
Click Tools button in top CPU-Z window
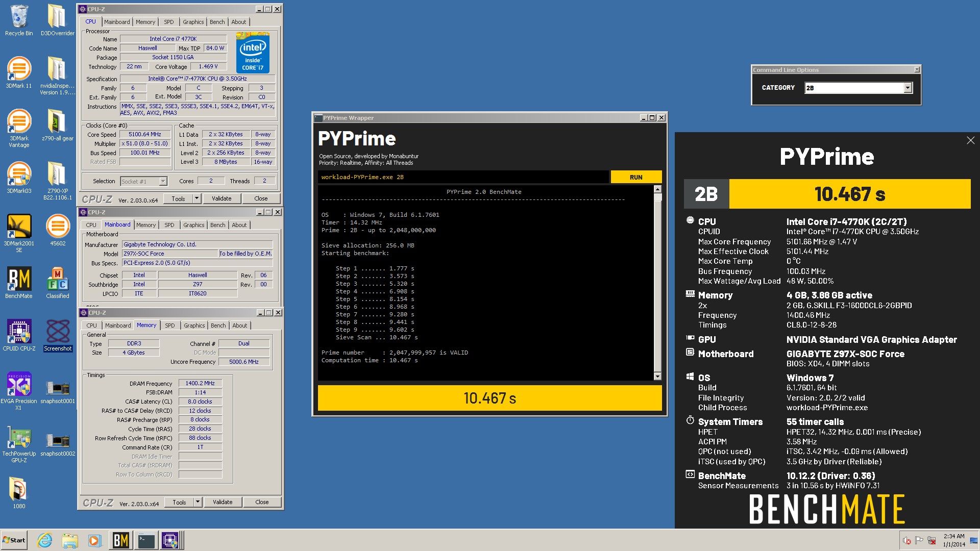(x=178, y=198)
